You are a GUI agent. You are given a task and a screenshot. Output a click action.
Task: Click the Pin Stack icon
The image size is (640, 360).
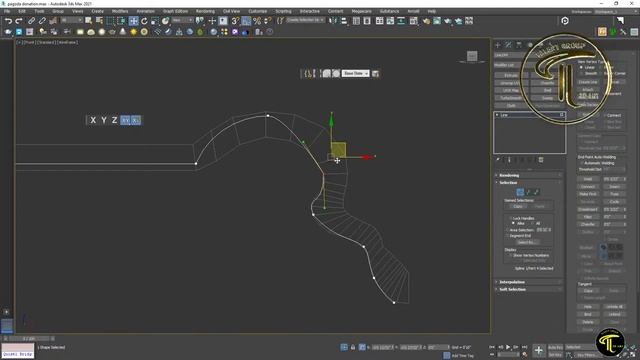click(x=498, y=160)
